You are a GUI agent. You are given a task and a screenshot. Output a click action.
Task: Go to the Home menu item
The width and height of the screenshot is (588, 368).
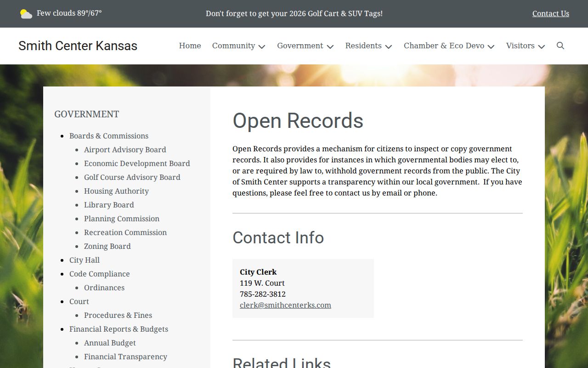(x=190, y=46)
